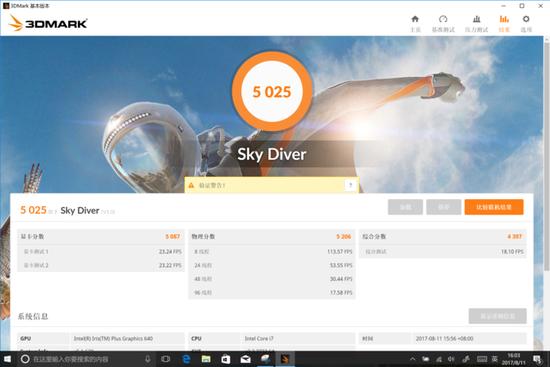The height and width of the screenshot is (367, 550).
Task: Click the 2017-08-11 15:56 timestamp
Action: click(444, 339)
